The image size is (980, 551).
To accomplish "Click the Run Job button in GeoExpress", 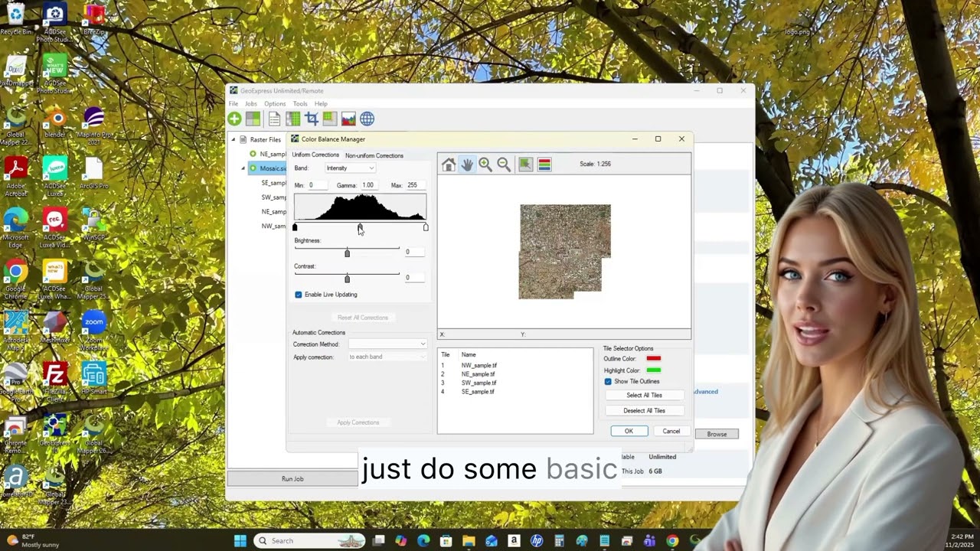I will 292,479.
